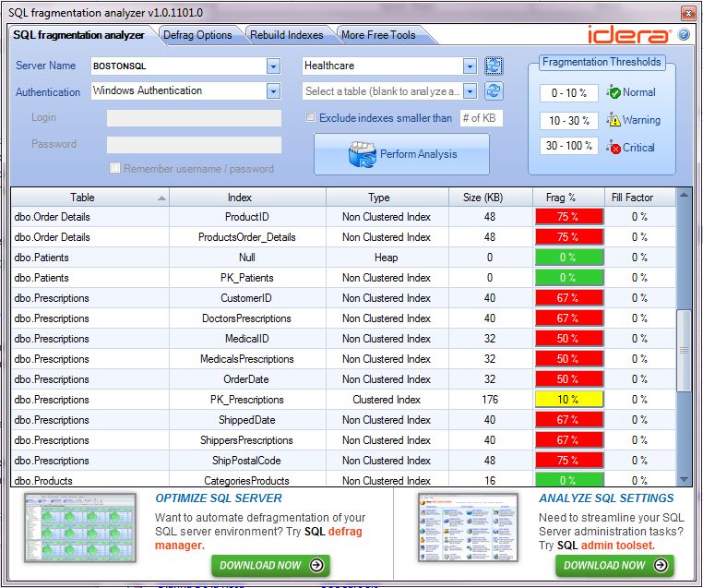
Task: Click the 176 size cell
Action: point(491,400)
